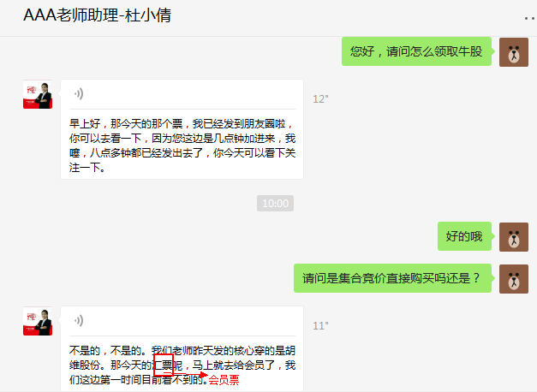Open the three-dot chat options menu
Image resolution: width=537 pixels, height=392 pixels.
click(530, 18)
